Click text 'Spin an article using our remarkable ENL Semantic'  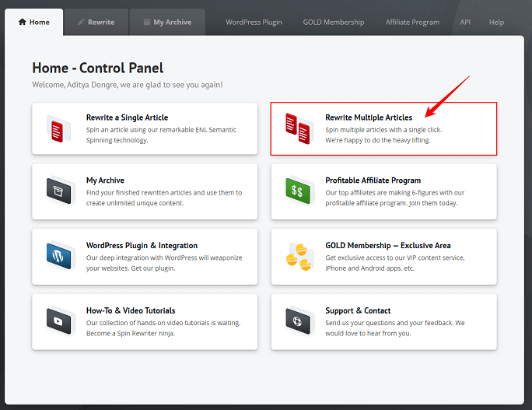(x=161, y=130)
